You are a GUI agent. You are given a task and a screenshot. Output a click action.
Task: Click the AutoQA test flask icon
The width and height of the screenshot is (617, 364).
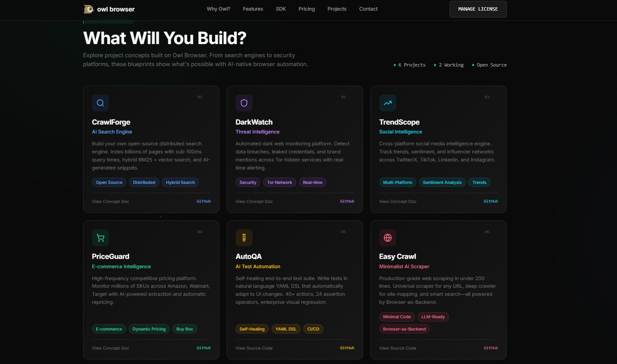coord(244,238)
